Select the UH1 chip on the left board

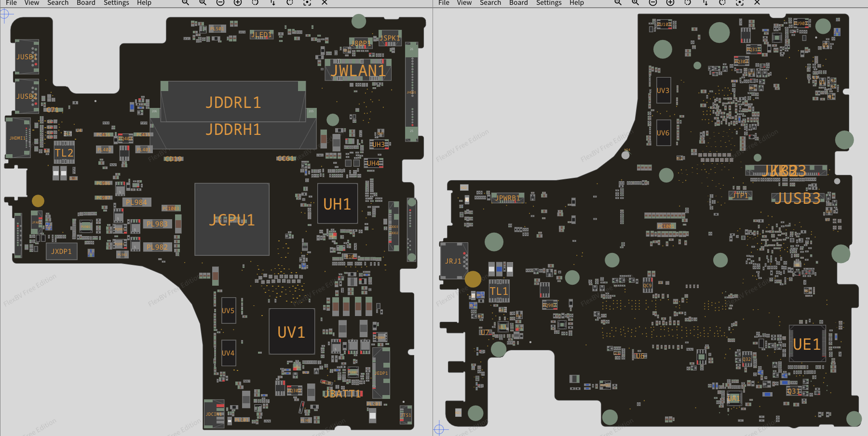coord(337,204)
